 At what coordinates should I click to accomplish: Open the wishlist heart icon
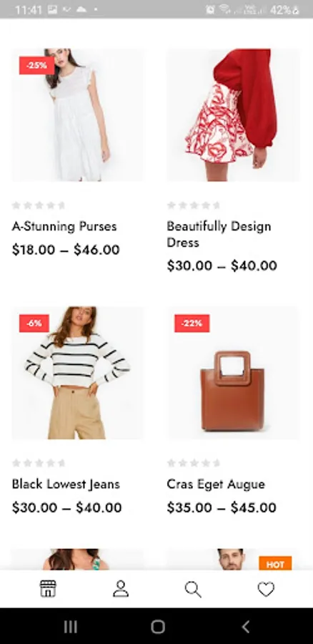click(x=266, y=590)
